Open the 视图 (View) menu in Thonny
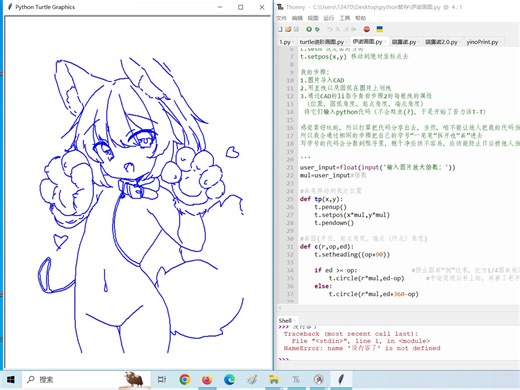Image resolution: width=520 pixels, height=390 pixels. click(313, 18)
